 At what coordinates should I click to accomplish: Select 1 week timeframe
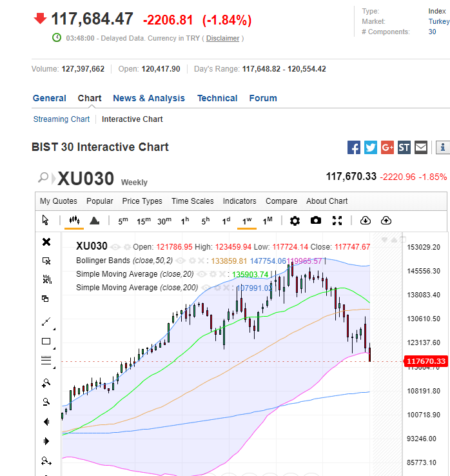247,221
